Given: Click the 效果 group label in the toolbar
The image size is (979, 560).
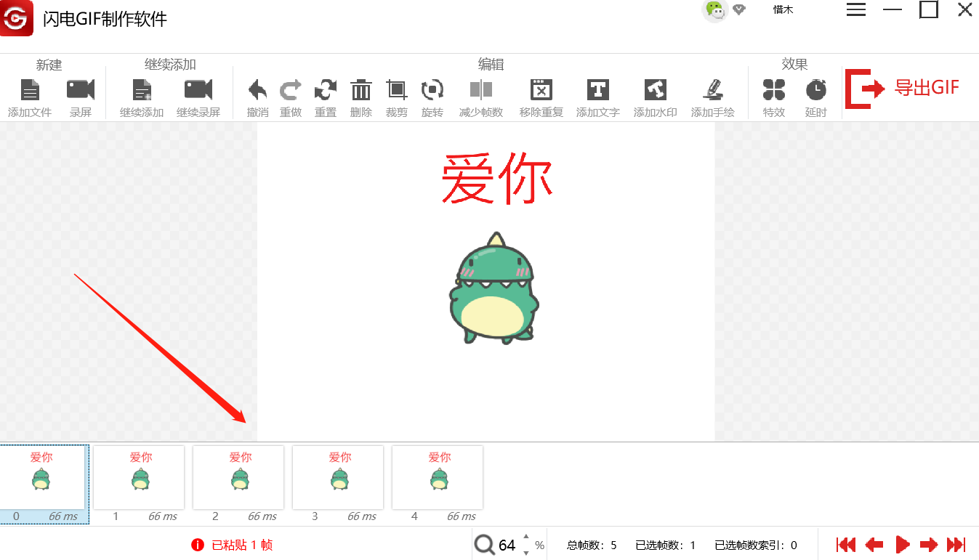Looking at the screenshot, I should pyautogui.click(x=794, y=65).
